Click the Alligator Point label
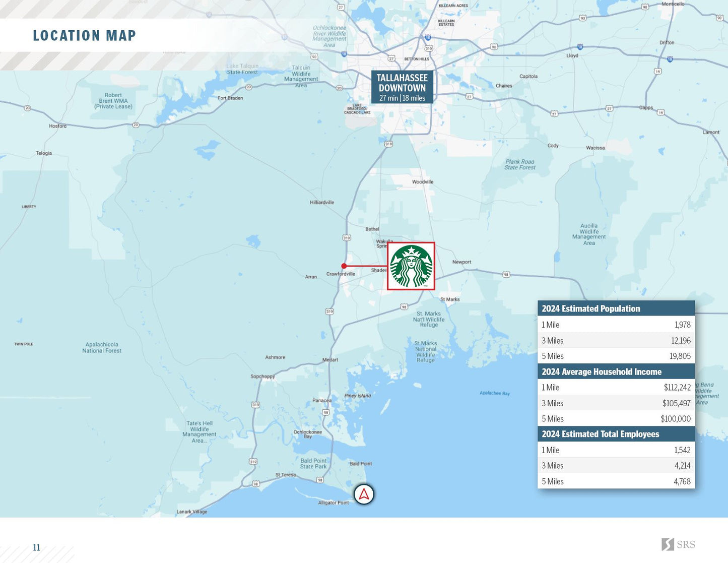 (333, 503)
